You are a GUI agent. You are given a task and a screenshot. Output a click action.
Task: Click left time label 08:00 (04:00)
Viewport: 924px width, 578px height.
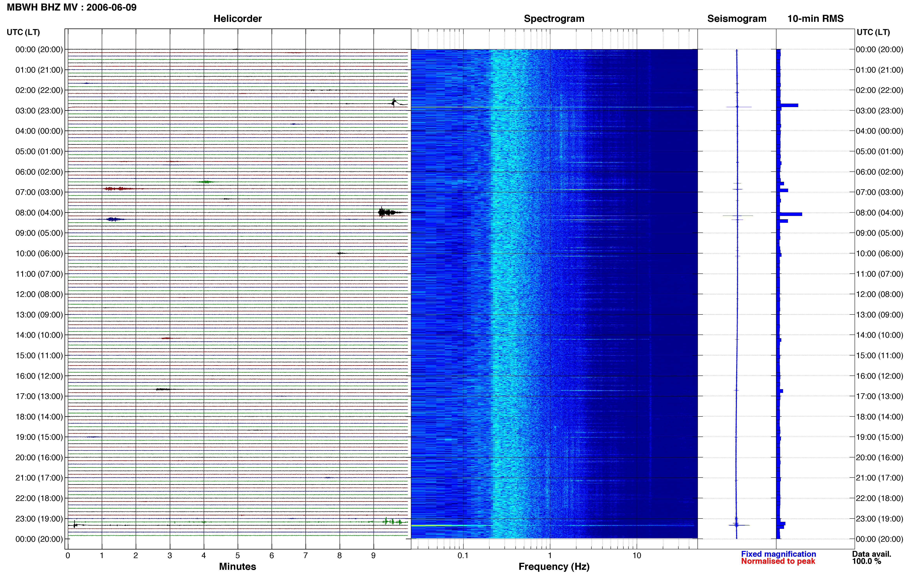click(39, 213)
